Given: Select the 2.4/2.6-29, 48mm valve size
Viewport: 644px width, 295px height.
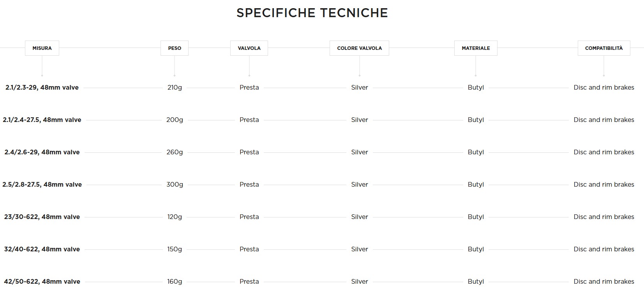Looking at the screenshot, I should (x=42, y=152).
